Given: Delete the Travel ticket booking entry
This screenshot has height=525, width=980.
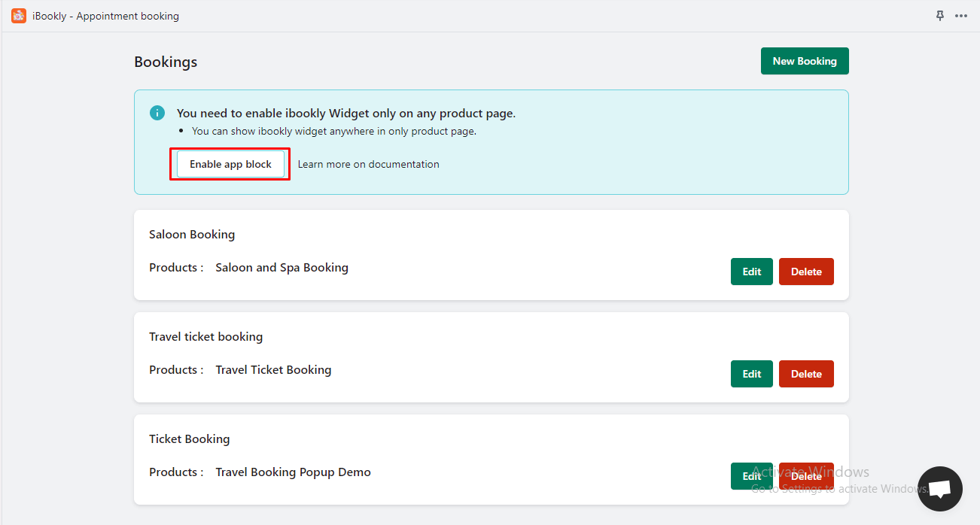Looking at the screenshot, I should [806, 374].
